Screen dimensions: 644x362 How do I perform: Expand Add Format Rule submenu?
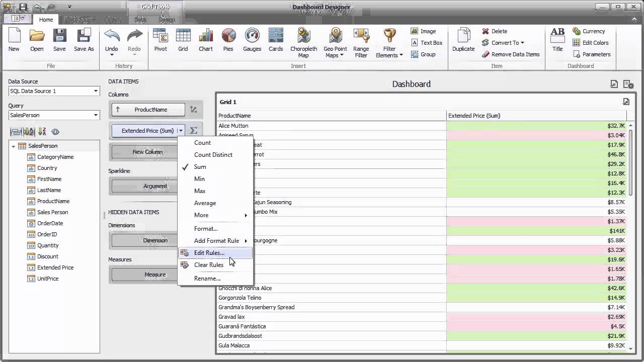215,241
